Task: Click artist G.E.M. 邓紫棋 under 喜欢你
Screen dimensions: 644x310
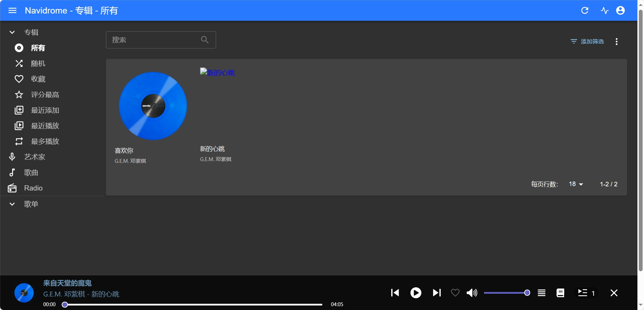Action: [130, 161]
